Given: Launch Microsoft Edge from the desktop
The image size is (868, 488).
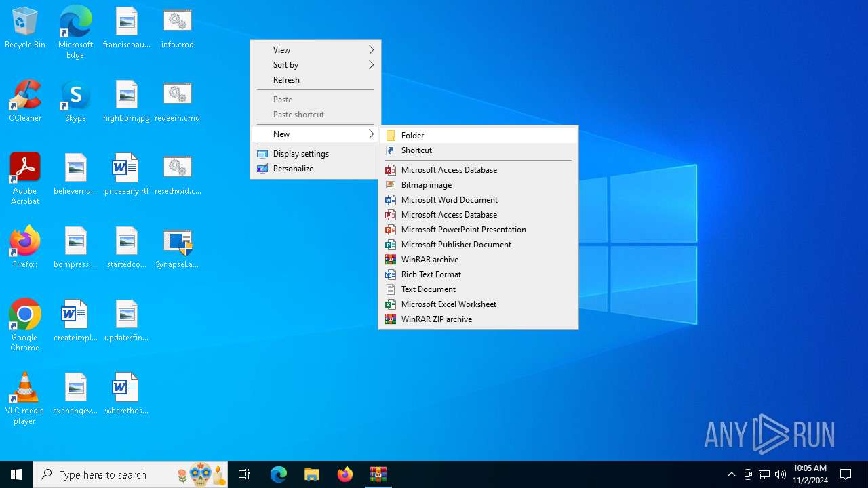Looking at the screenshot, I should point(75,33).
